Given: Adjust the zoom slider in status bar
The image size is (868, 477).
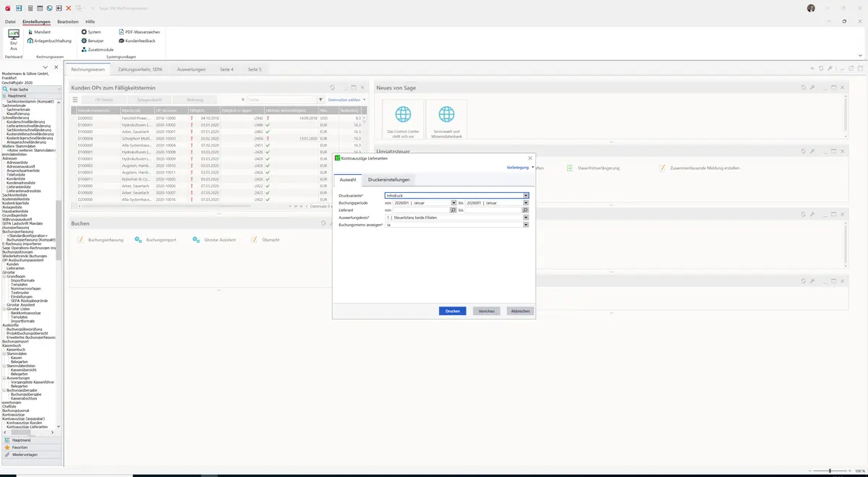Looking at the screenshot, I should point(830,470).
